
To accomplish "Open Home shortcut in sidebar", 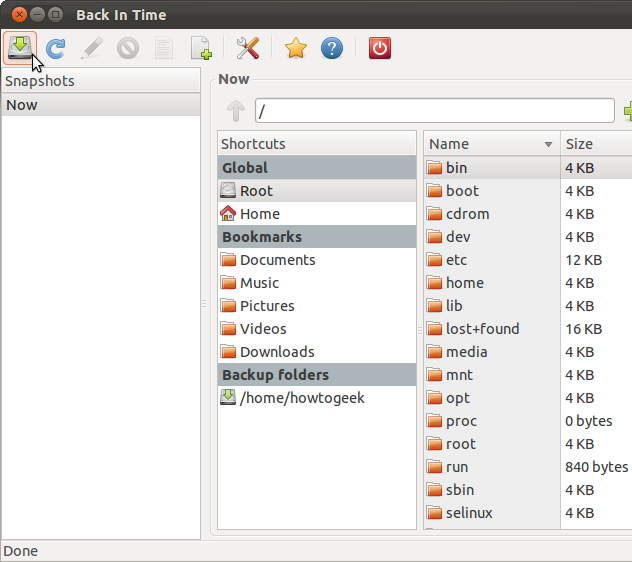I will [x=259, y=214].
